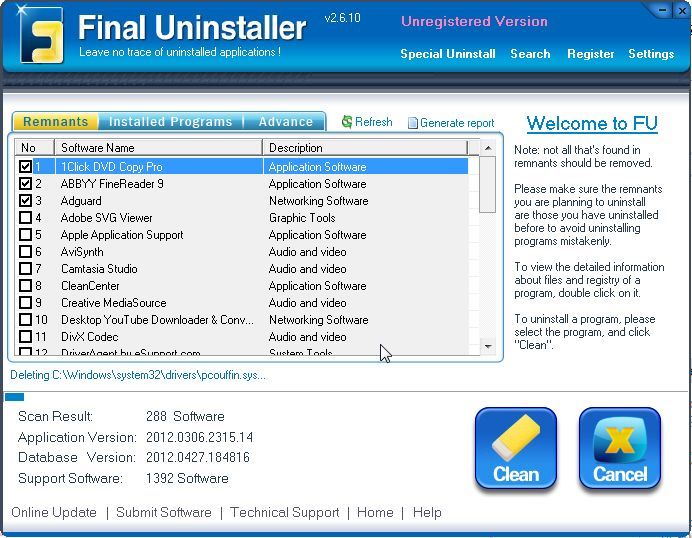Open the Settings menu item

tap(651, 54)
